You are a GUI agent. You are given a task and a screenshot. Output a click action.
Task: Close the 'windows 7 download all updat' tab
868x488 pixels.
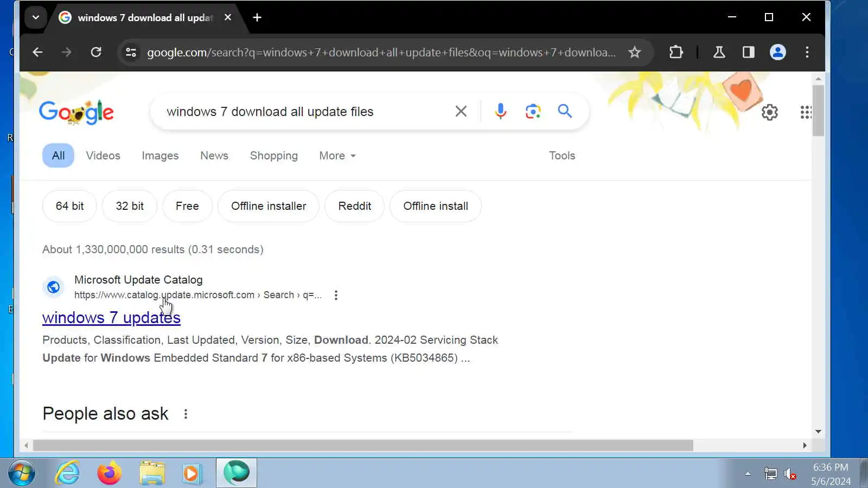228,17
